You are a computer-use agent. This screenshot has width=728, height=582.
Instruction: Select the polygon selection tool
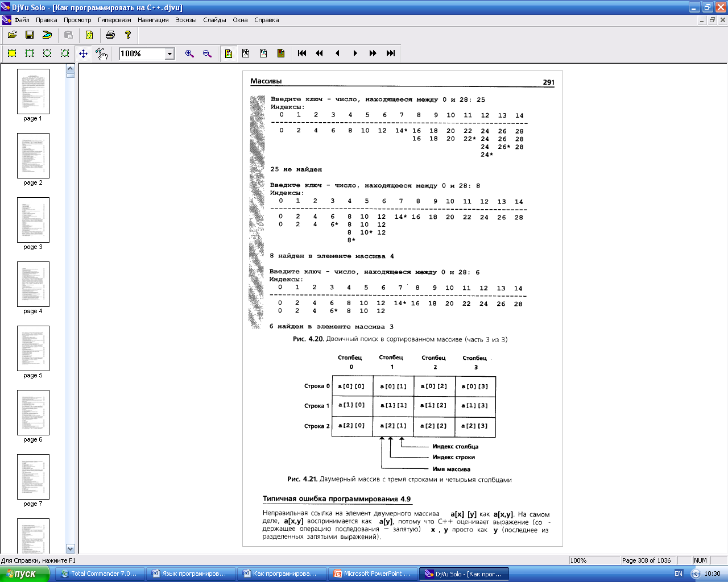65,53
